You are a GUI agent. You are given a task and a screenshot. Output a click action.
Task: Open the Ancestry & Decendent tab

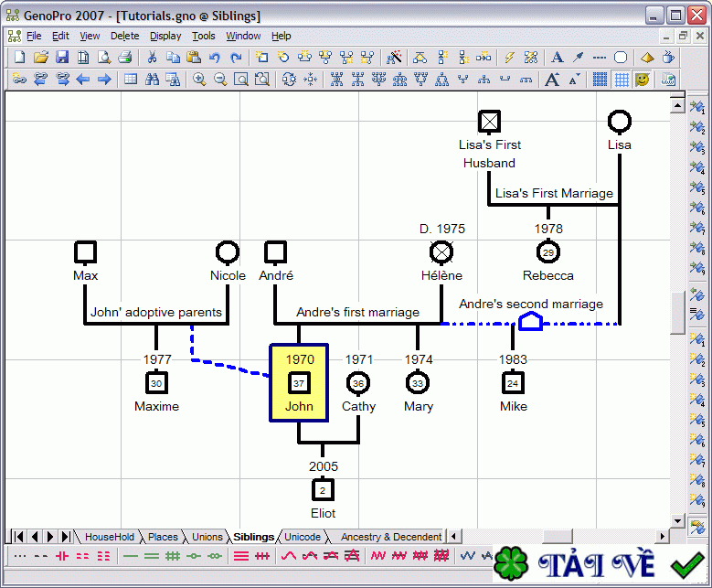click(391, 537)
